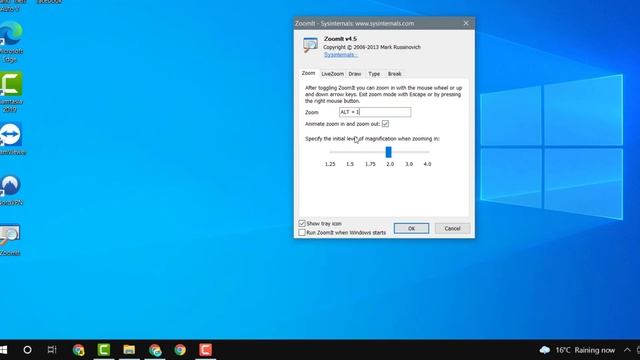Open the first Chrome icon on the taskbar
Screen dimensions: 640x360
click(x=78, y=350)
